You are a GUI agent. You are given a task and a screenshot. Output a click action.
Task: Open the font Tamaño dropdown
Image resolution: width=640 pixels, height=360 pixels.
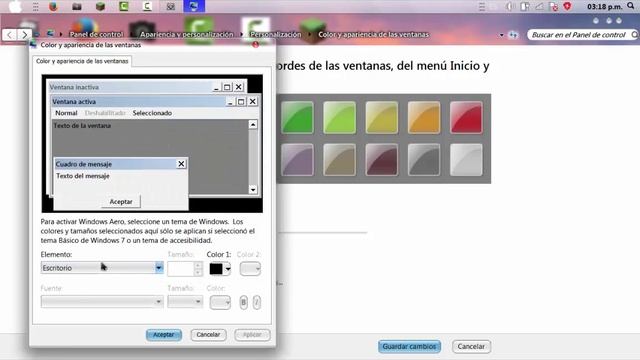click(185, 302)
